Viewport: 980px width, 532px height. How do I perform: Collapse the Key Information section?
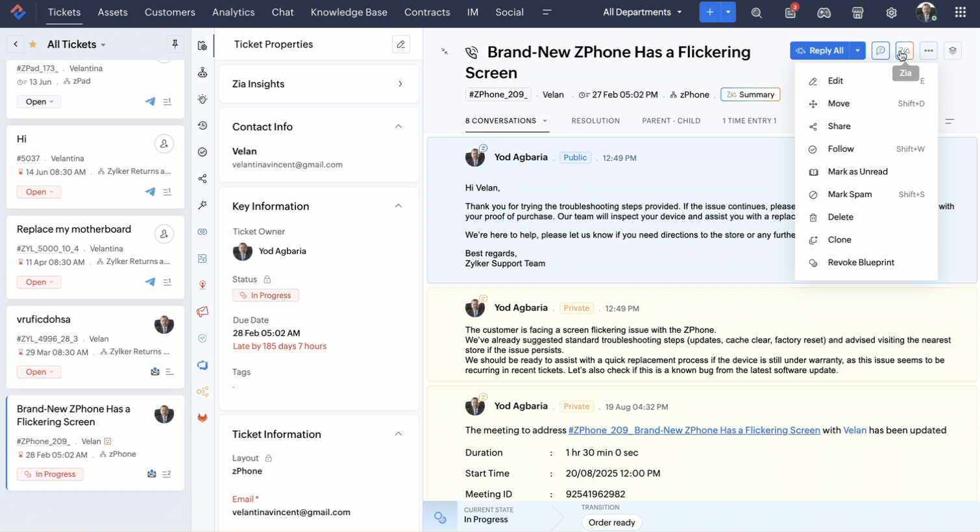398,206
